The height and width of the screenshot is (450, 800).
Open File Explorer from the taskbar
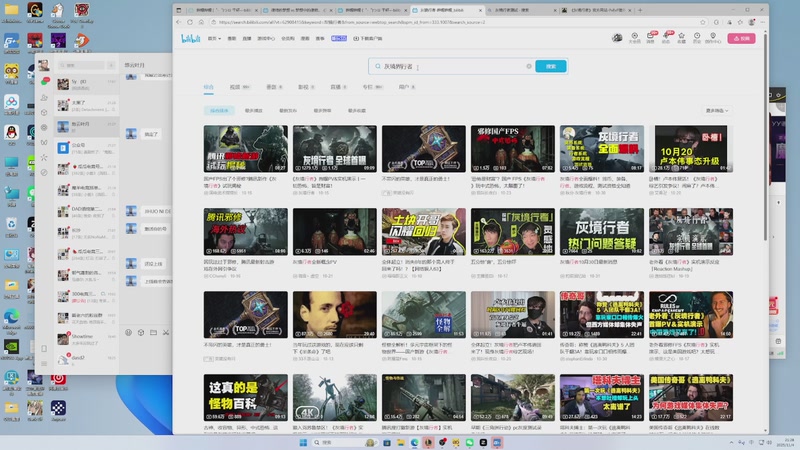pos(401,442)
